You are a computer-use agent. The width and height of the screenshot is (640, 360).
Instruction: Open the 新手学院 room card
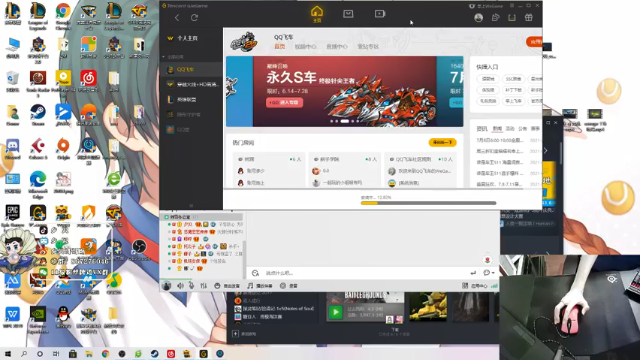(x=344, y=171)
